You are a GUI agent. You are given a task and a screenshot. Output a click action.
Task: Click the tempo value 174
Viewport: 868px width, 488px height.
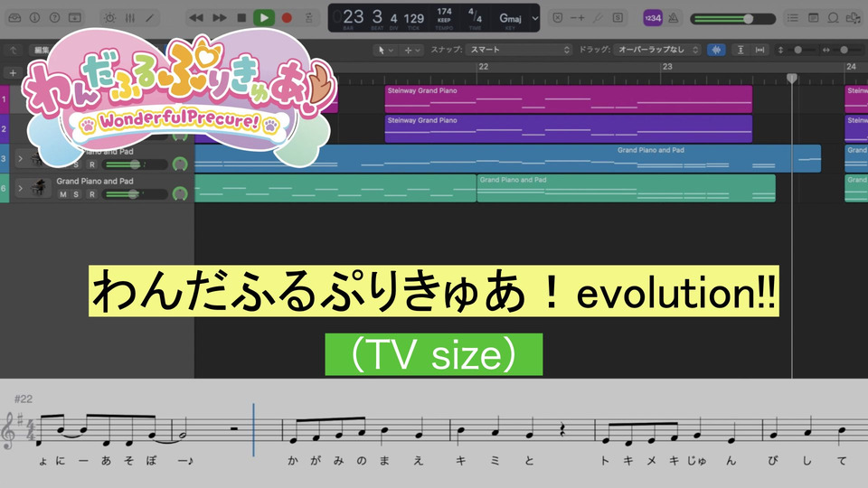[444, 12]
